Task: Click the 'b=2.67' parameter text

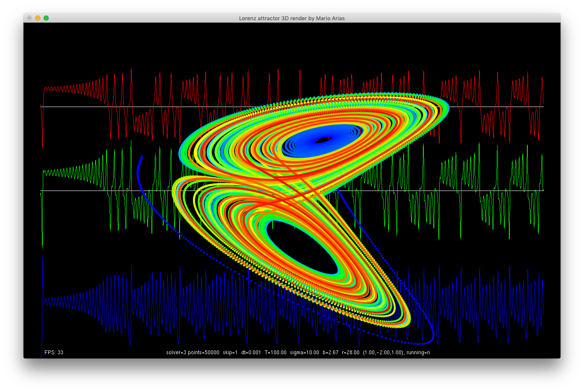Action: [x=331, y=353]
